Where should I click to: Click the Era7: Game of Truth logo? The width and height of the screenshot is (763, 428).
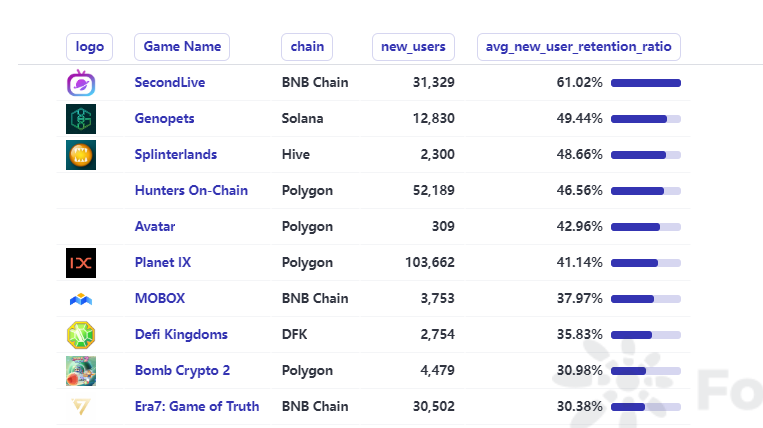coord(80,407)
